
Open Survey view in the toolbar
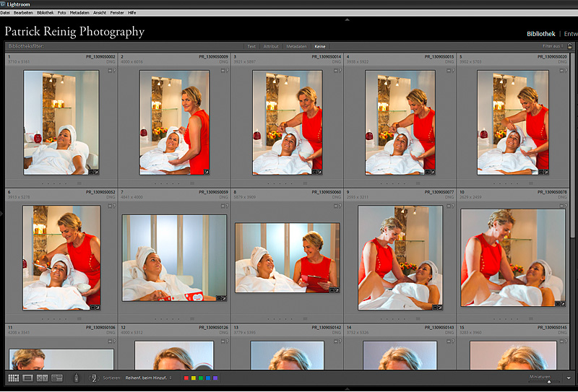tap(58, 378)
